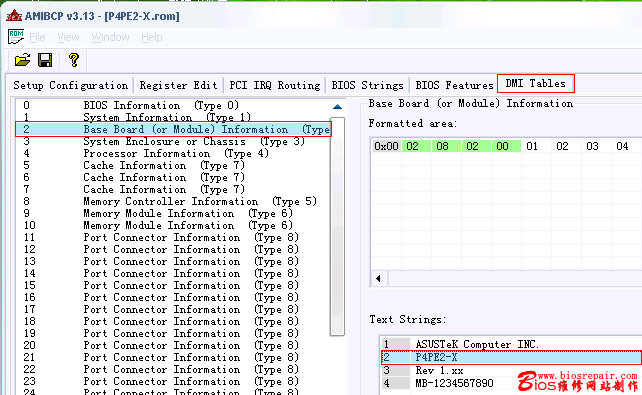
Task: Open the Help menu
Action: (152, 37)
